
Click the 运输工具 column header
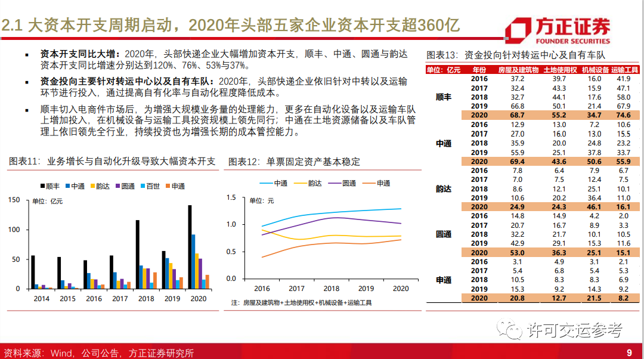(625, 70)
